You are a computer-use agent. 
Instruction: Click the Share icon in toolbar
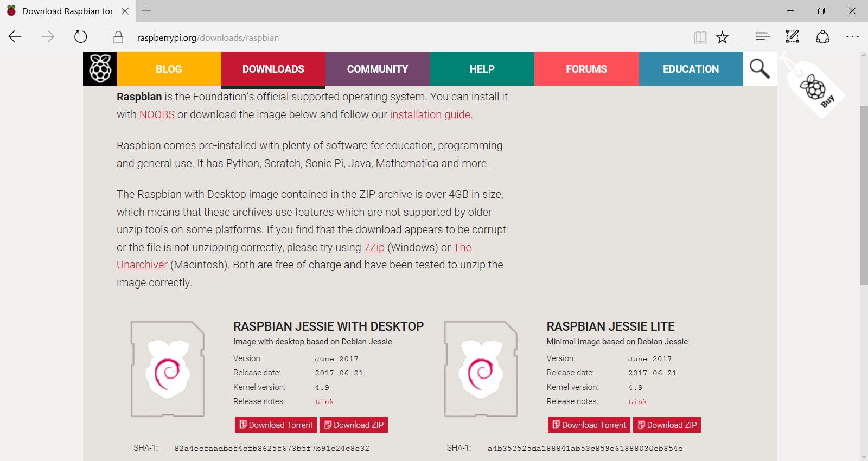click(x=822, y=37)
